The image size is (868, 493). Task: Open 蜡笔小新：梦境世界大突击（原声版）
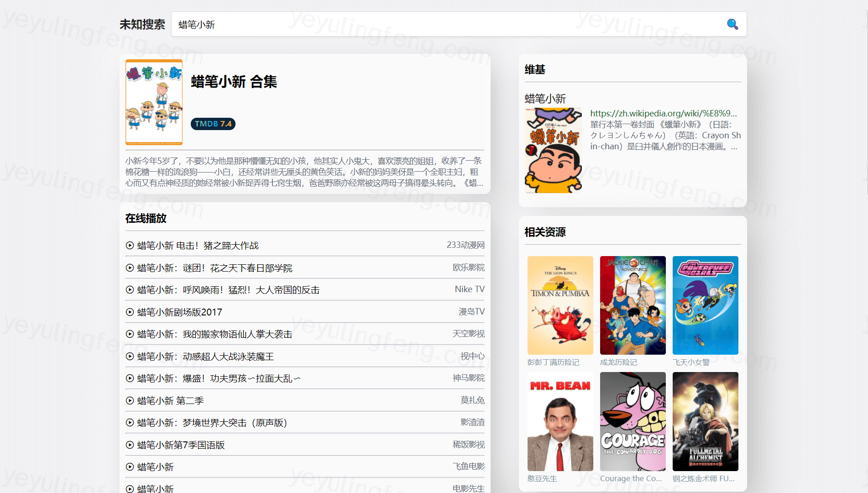[x=212, y=423]
